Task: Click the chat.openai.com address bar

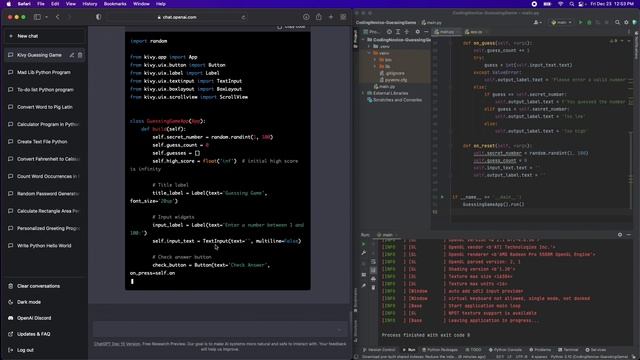Action: point(177,17)
